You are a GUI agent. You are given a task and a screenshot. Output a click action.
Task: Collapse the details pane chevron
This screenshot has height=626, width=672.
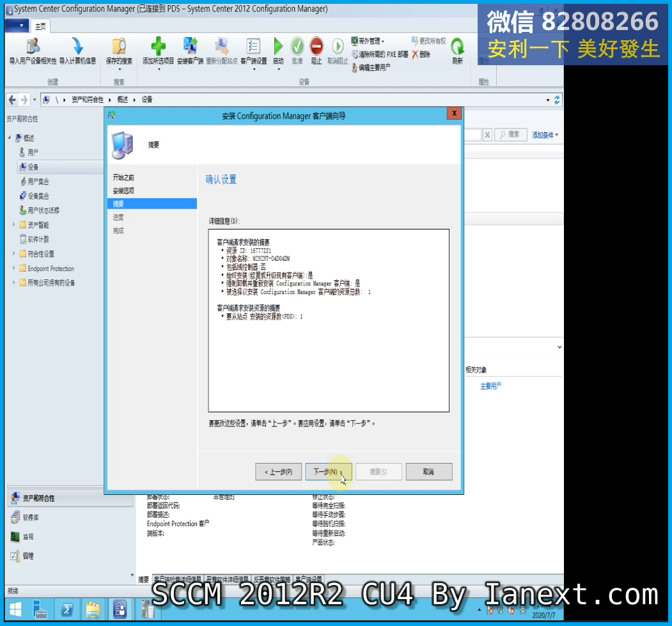point(559,347)
